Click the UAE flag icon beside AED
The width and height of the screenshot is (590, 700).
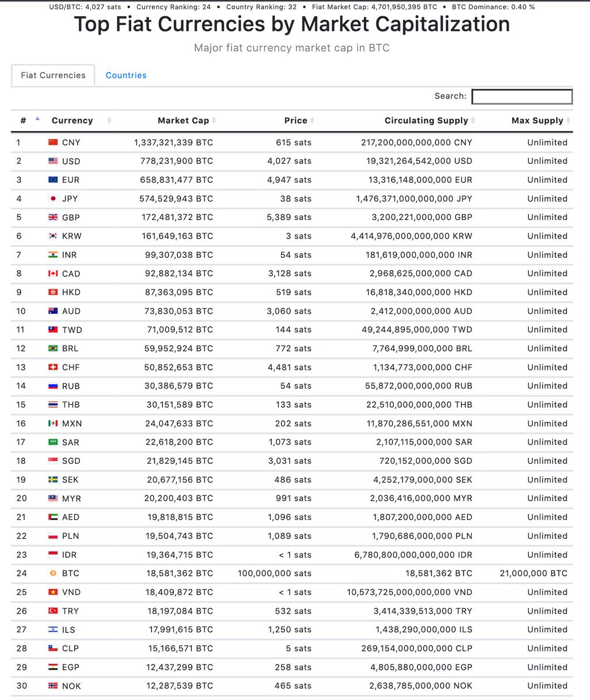pos(53,517)
